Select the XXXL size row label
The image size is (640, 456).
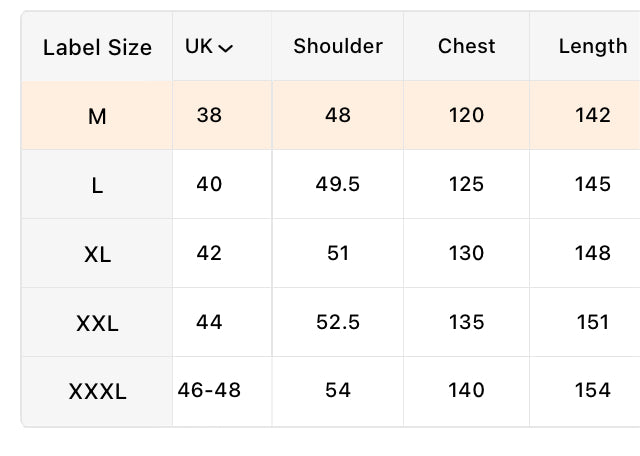(97, 391)
